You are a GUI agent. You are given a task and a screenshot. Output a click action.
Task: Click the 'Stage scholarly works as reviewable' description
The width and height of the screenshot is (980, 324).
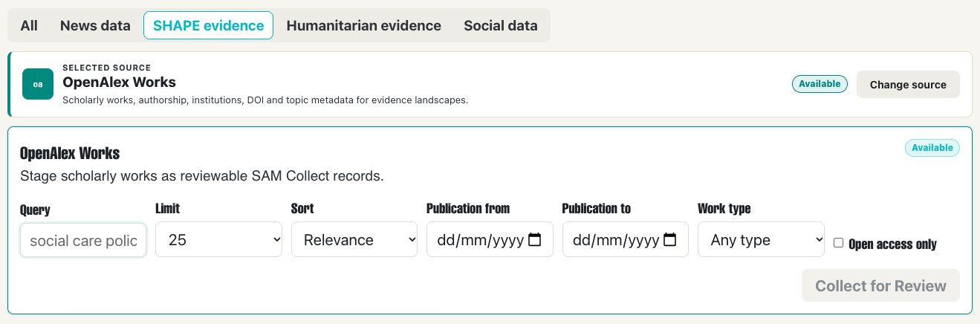201,177
